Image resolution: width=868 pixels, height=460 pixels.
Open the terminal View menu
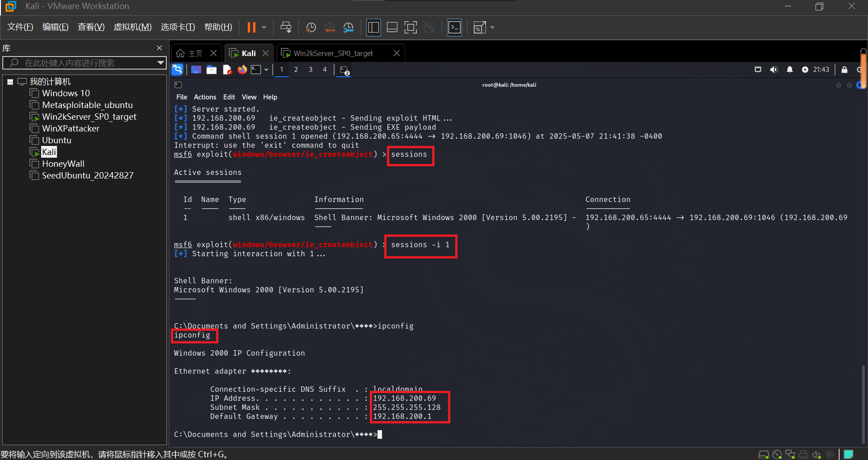[x=249, y=97]
